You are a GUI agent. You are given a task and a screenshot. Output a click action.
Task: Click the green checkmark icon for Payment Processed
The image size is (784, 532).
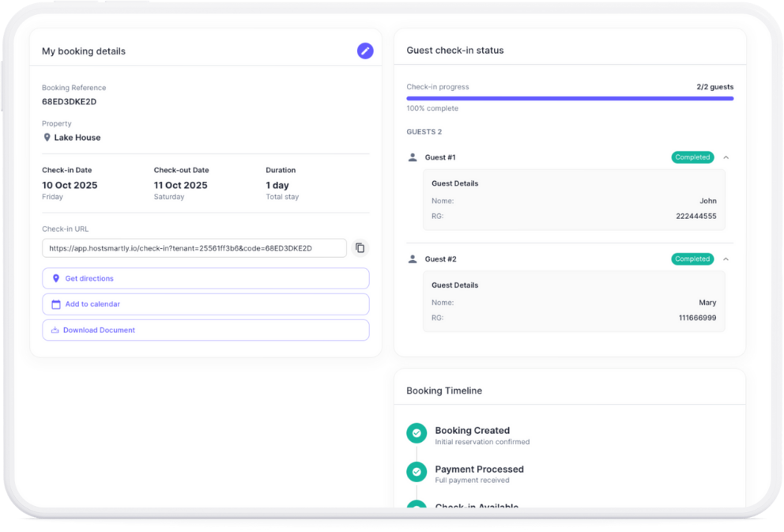tap(416, 471)
